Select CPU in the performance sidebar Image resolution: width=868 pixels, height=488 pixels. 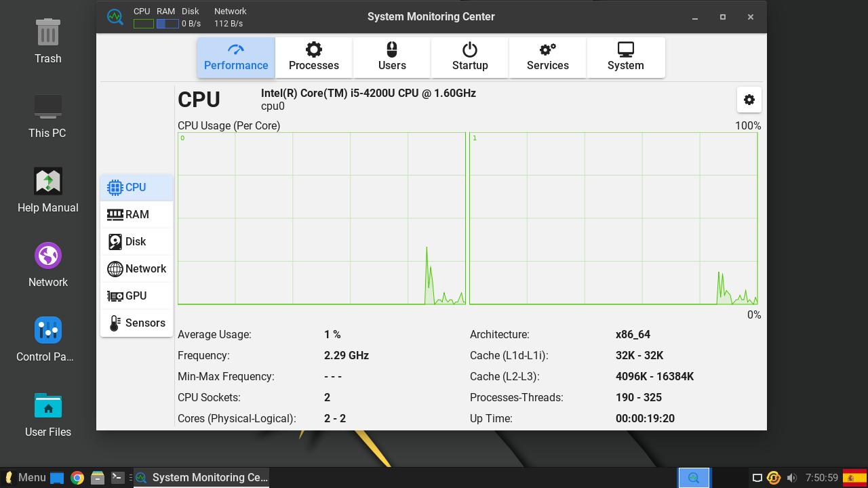click(136, 187)
